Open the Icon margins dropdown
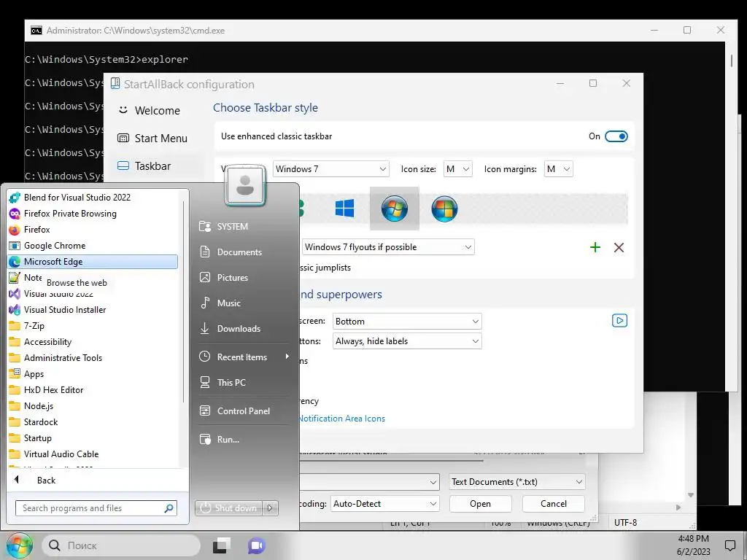The width and height of the screenshot is (747, 560). (558, 169)
